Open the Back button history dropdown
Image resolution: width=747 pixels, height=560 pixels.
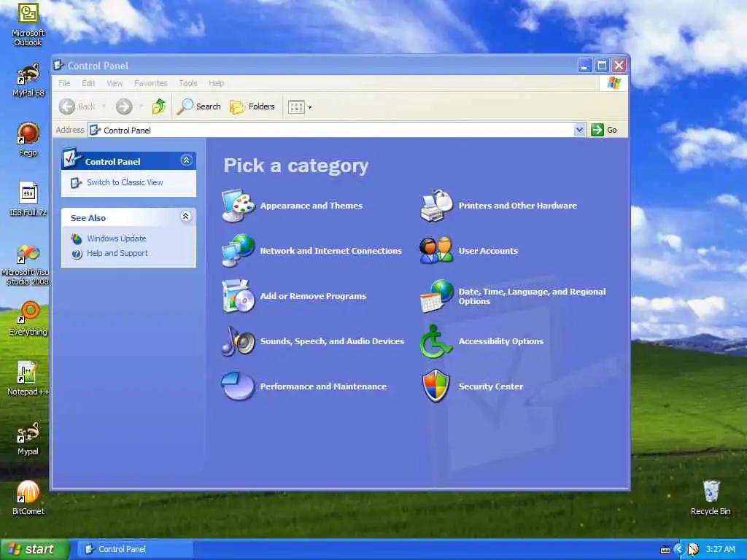click(x=104, y=106)
